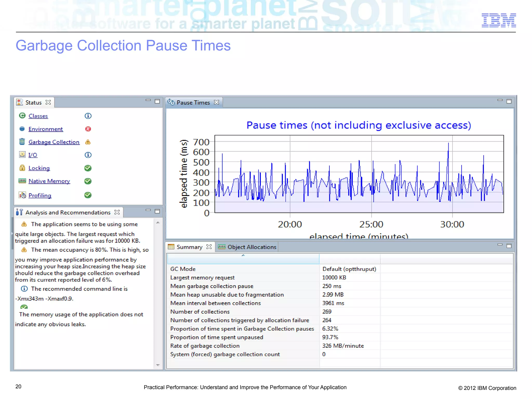
Task: Open the Classes link in Status
Action: [38, 116]
